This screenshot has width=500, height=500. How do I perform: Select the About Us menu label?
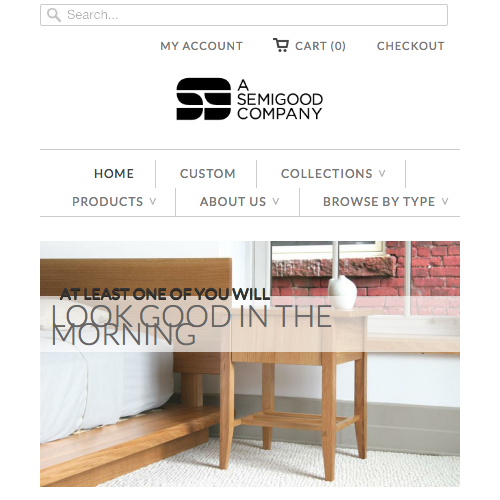[x=233, y=202]
